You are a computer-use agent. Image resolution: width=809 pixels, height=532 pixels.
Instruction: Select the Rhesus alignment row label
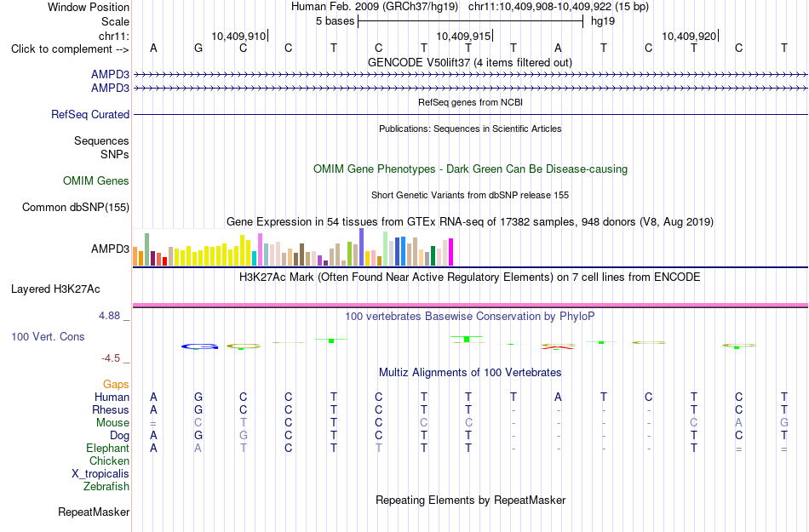(111, 409)
